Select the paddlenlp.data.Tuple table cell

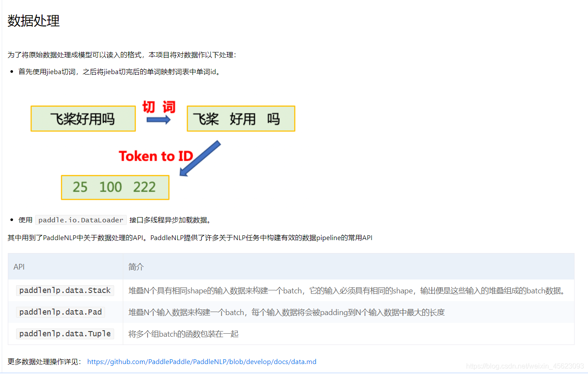65,334
